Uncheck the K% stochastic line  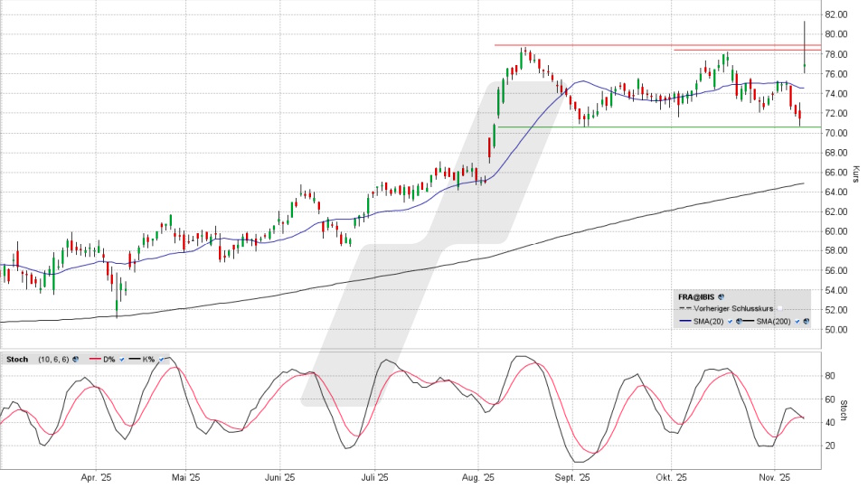pyautogui.click(x=162, y=359)
